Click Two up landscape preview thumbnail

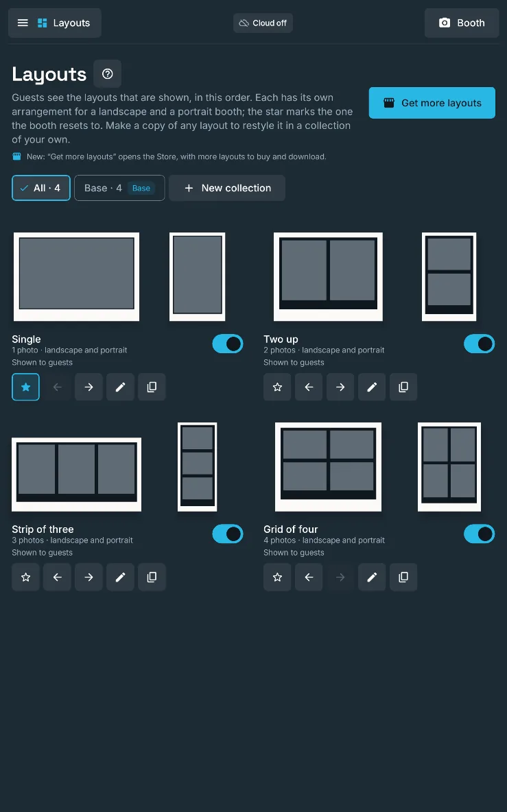(x=329, y=276)
